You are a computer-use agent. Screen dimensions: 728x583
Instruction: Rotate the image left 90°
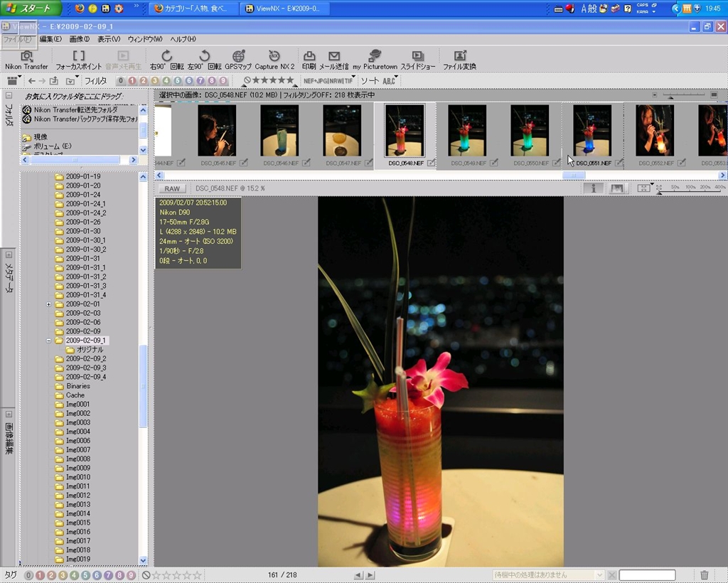click(203, 60)
